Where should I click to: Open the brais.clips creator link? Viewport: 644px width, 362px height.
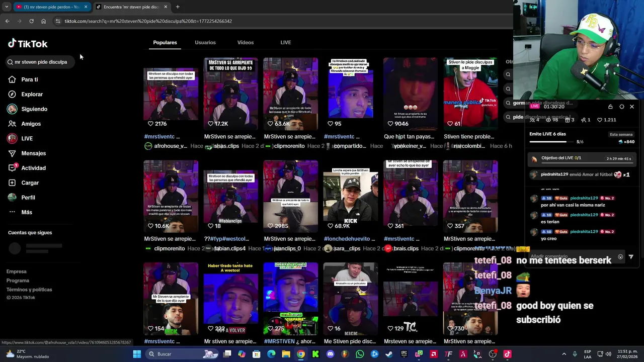tap(406, 248)
